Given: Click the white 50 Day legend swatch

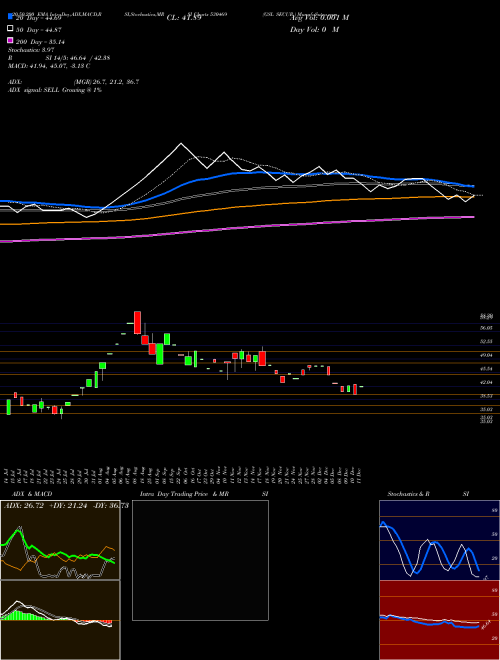Looking at the screenshot, I should 10,29.
